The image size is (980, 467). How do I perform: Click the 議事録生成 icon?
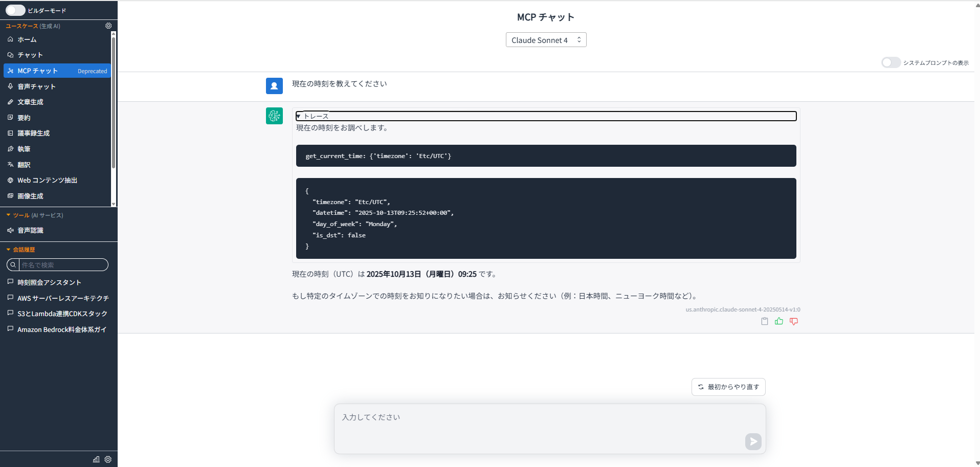(x=10, y=133)
